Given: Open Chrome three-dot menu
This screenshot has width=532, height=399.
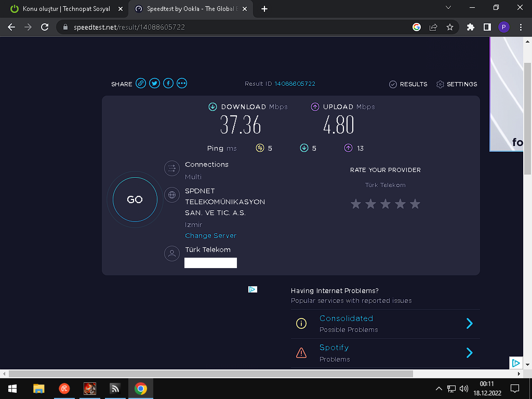Looking at the screenshot, I should [521, 27].
